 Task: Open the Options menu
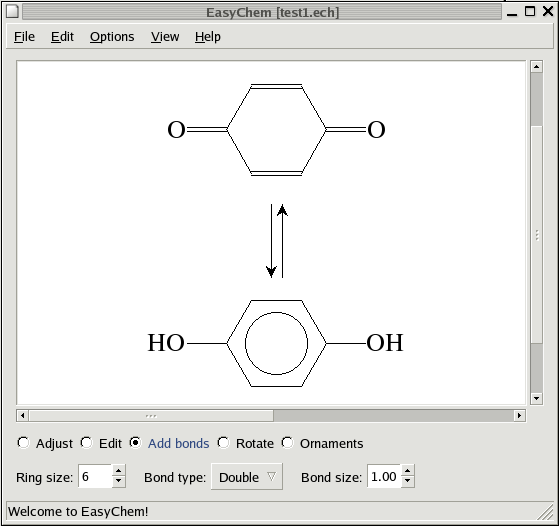[x=112, y=37]
